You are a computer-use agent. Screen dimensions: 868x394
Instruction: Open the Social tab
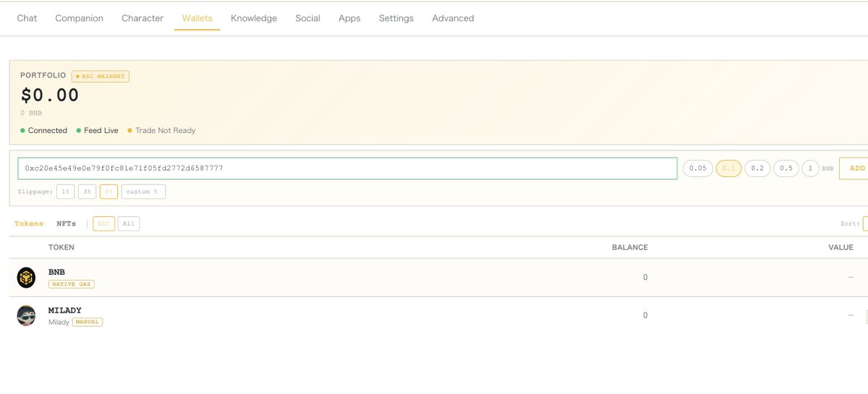pyautogui.click(x=307, y=18)
